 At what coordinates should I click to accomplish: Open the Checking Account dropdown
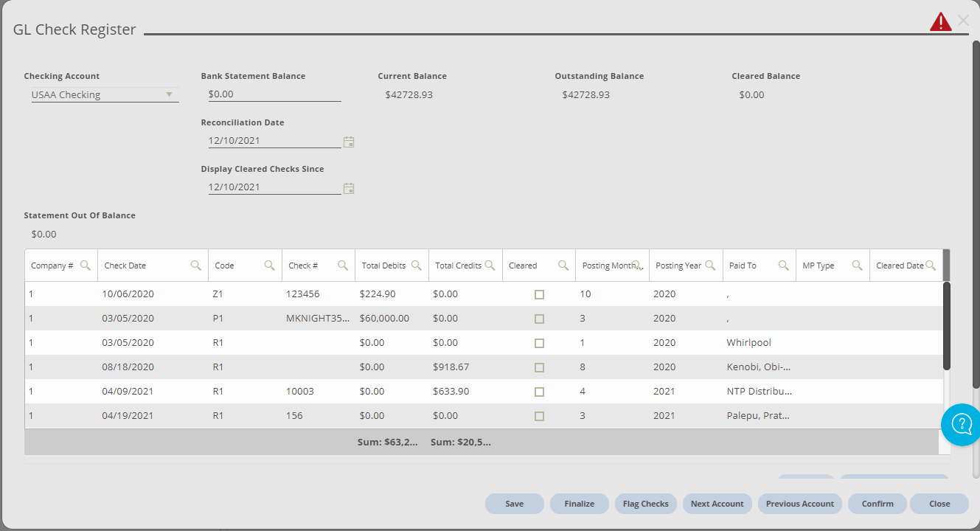105,94
